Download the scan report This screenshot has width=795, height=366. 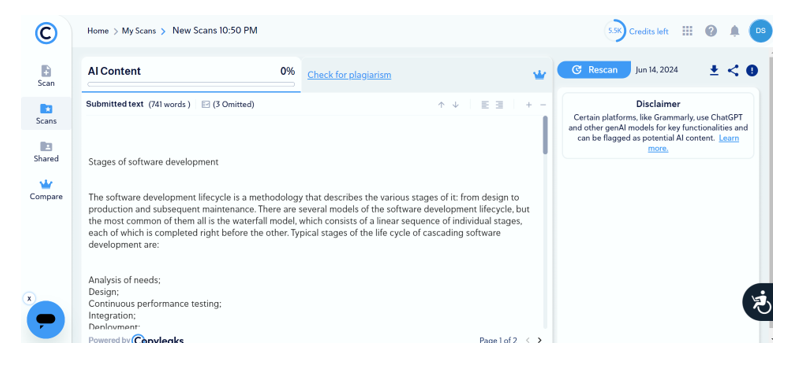click(x=714, y=70)
